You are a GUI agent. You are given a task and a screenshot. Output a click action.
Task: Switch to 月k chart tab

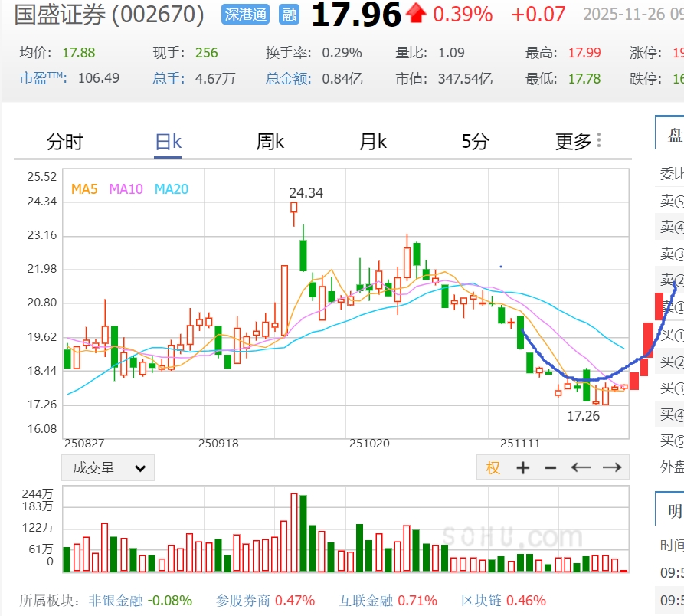pos(373,142)
